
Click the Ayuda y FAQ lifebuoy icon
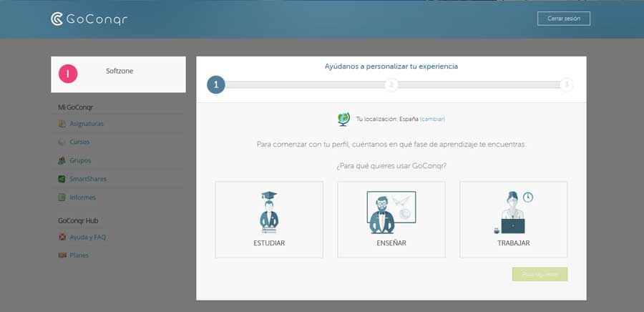coord(62,237)
